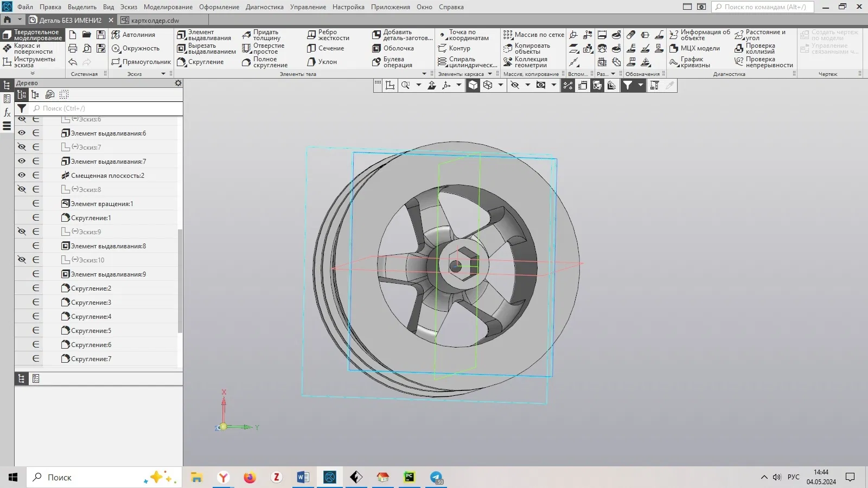Select the Fillet (Скругление) tool
The height and width of the screenshot is (488, 868).
(200, 62)
